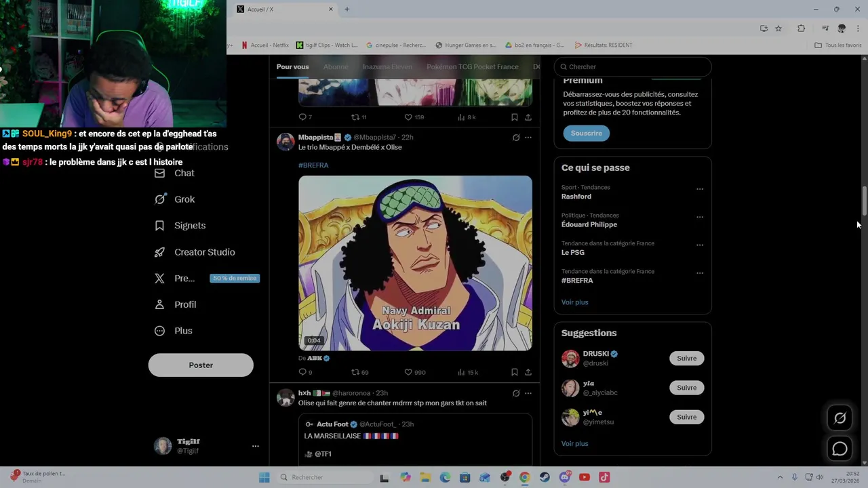Click Voir plus under Suggestions
Image resolution: width=868 pixels, height=488 pixels.
575,443
